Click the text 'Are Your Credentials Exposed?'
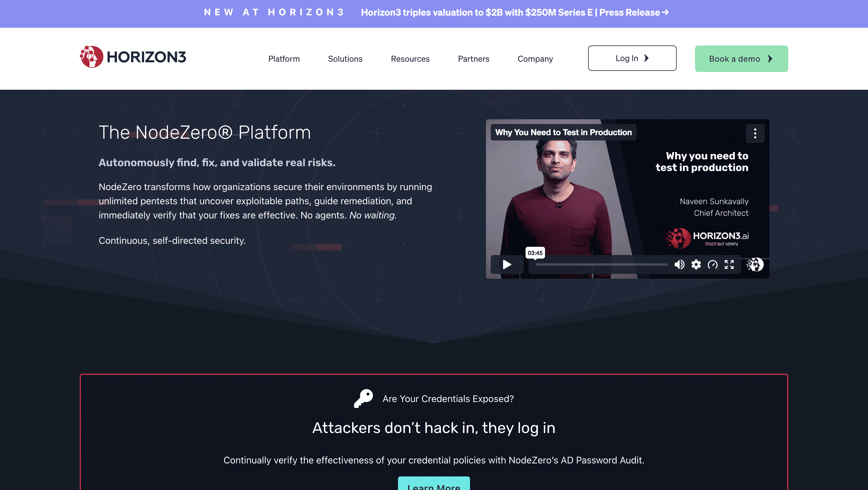The image size is (868, 490). click(x=448, y=399)
